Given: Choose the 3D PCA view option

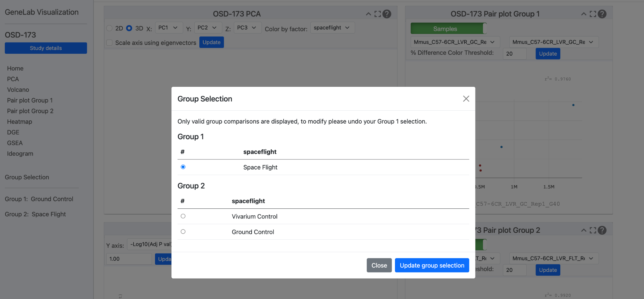Looking at the screenshot, I should 129,28.
